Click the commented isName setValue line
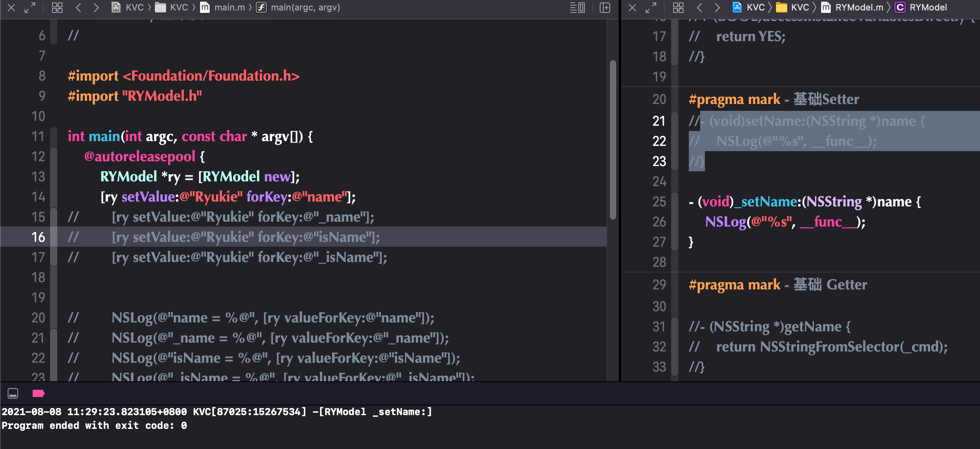The height and width of the screenshot is (449, 980). pos(223,237)
